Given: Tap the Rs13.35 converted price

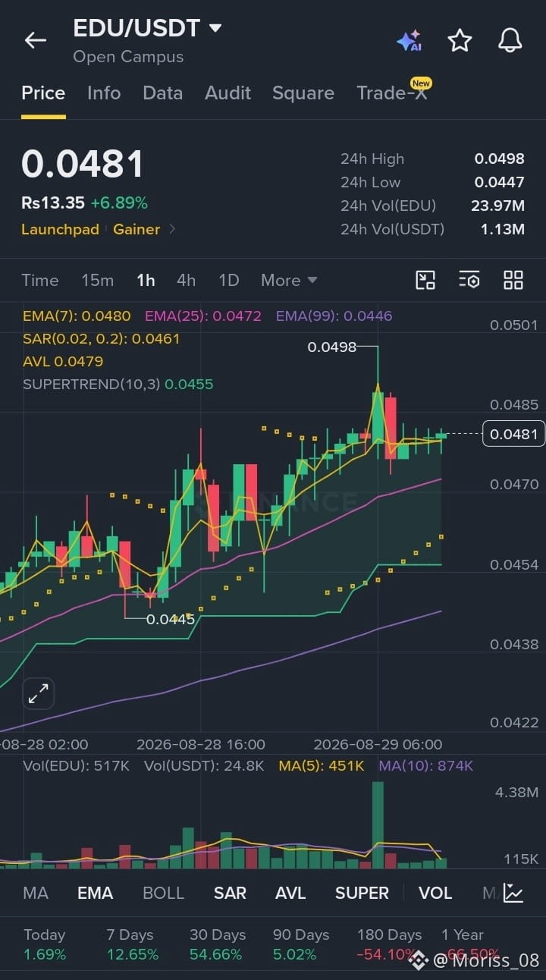Looking at the screenshot, I should point(53,203).
